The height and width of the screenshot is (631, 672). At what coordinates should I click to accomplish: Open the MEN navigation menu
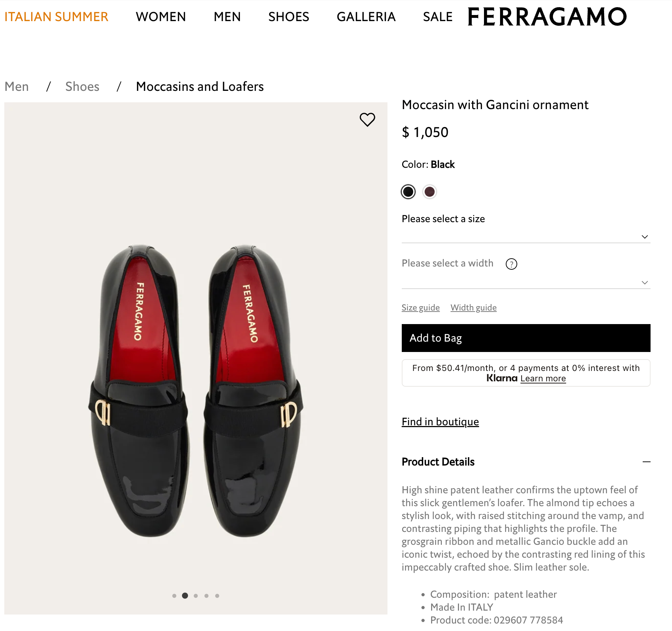(x=227, y=16)
